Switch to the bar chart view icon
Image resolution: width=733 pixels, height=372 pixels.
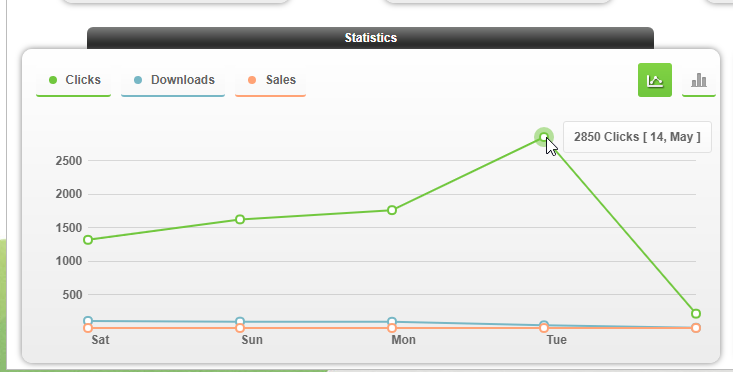699,80
